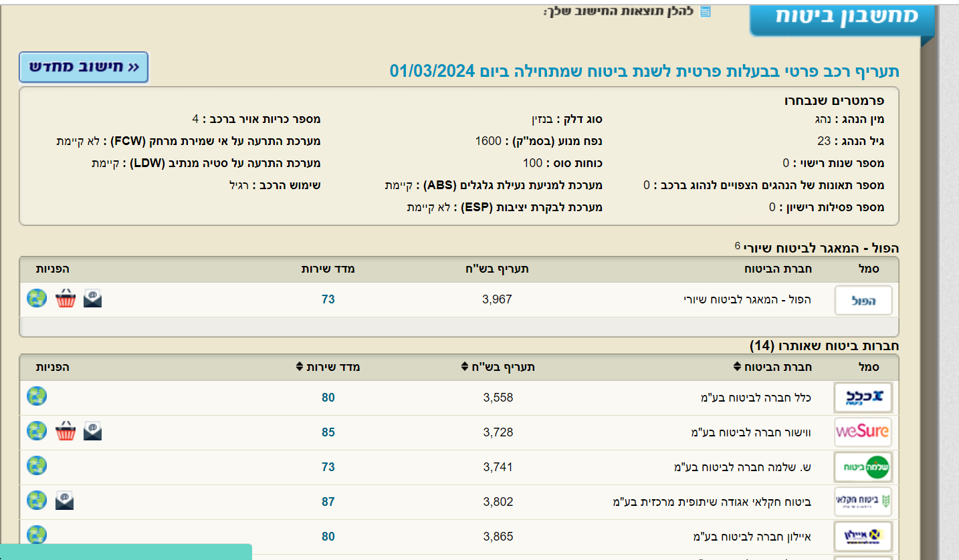The image size is (959, 560).
Task: Click the סמל header in the lower table
Action: click(x=868, y=367)
